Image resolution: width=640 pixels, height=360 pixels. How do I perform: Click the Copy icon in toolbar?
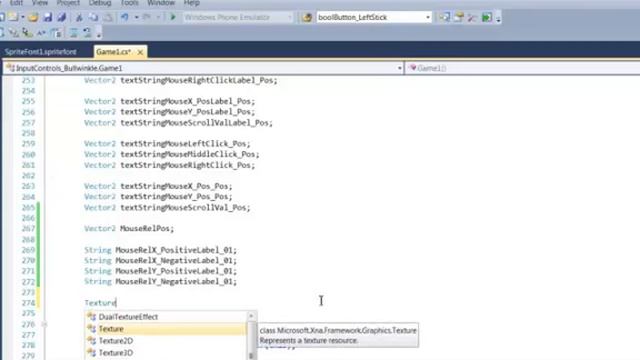coord(93,18)
